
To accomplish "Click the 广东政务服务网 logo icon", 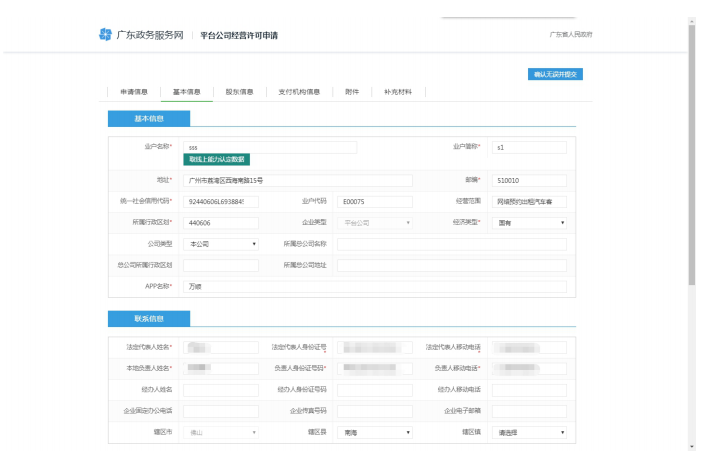I will click(105, 35).
